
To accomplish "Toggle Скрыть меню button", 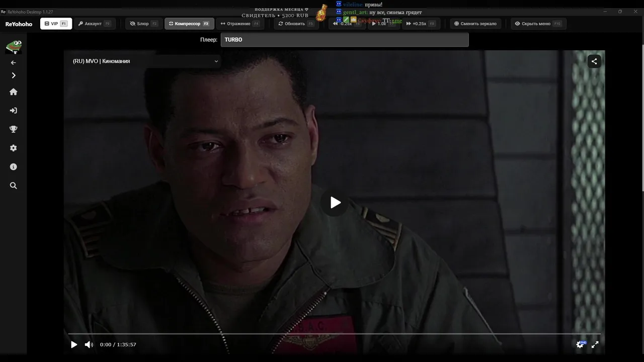I will (x=538, y=24).
